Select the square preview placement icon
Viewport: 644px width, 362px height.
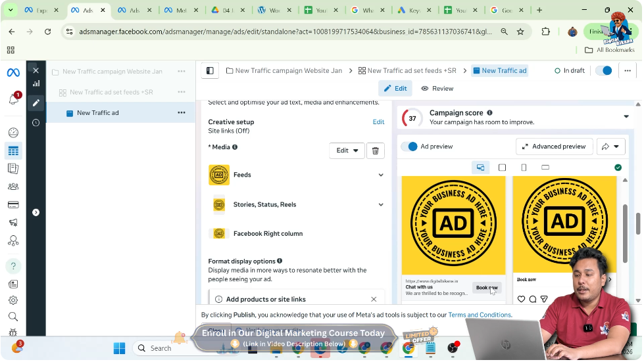tap(502, 168)
